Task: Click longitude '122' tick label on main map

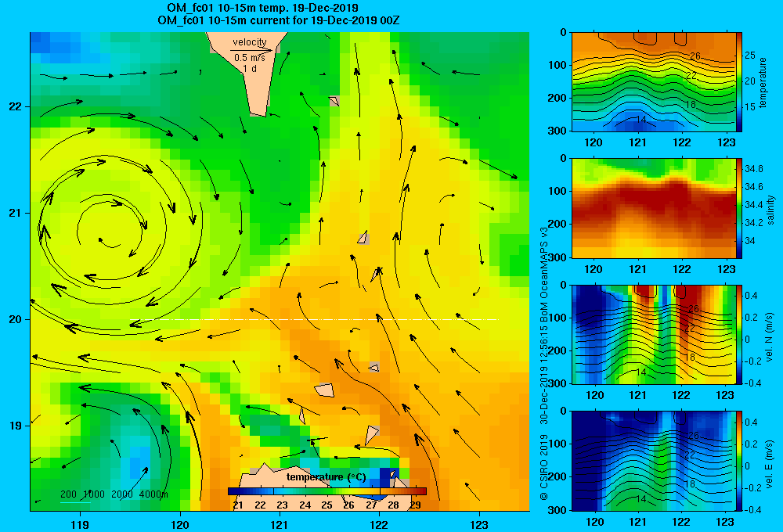Action: point(379,524)
